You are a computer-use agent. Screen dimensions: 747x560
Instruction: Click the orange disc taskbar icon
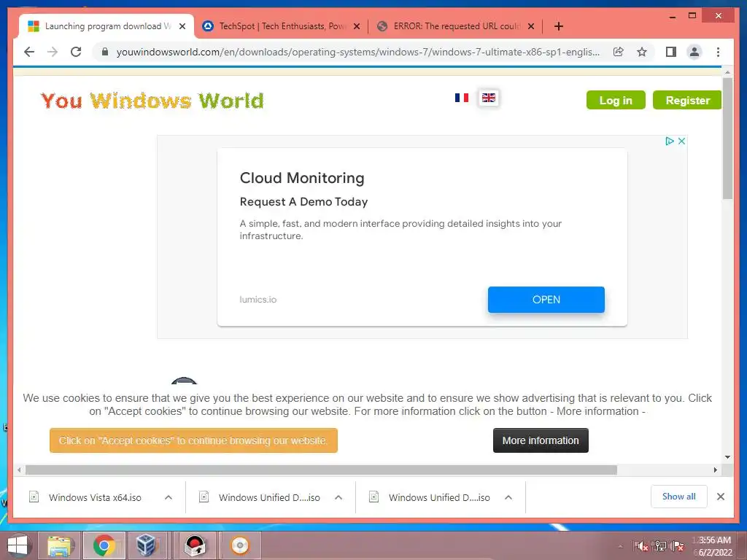point(240,545)
